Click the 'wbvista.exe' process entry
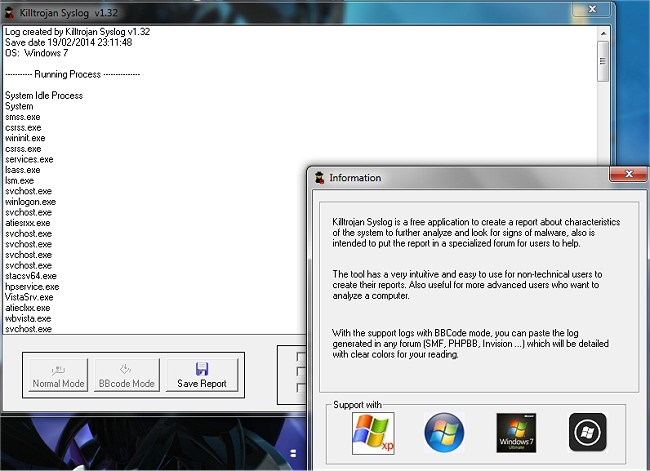 [x=28, y=319]
